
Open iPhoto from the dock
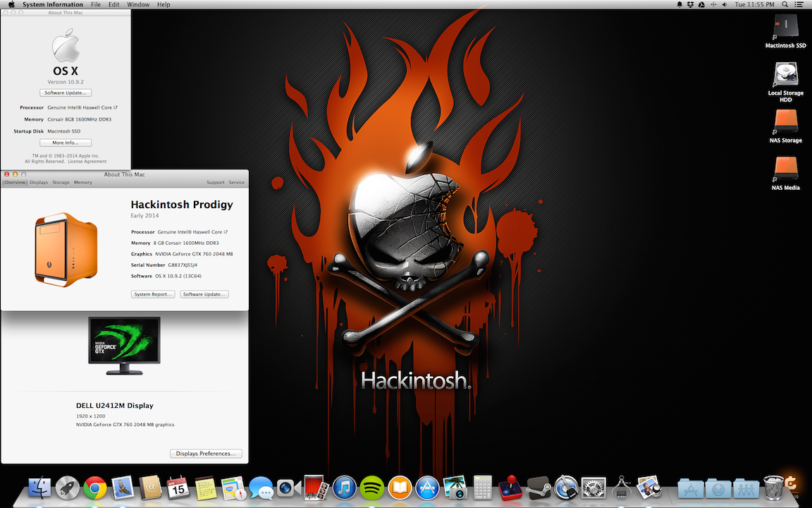[x=455, y=488]
